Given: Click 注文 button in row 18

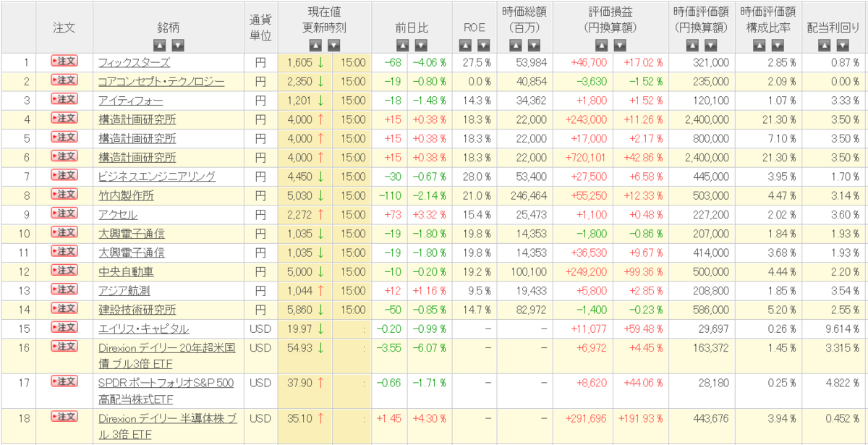Looking at the screenshot, I should coord(64,416).
